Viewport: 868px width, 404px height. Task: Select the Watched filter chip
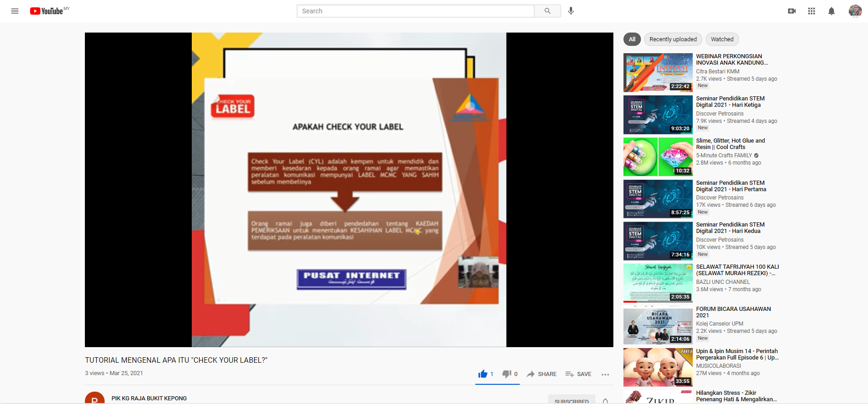pos(722,39)
